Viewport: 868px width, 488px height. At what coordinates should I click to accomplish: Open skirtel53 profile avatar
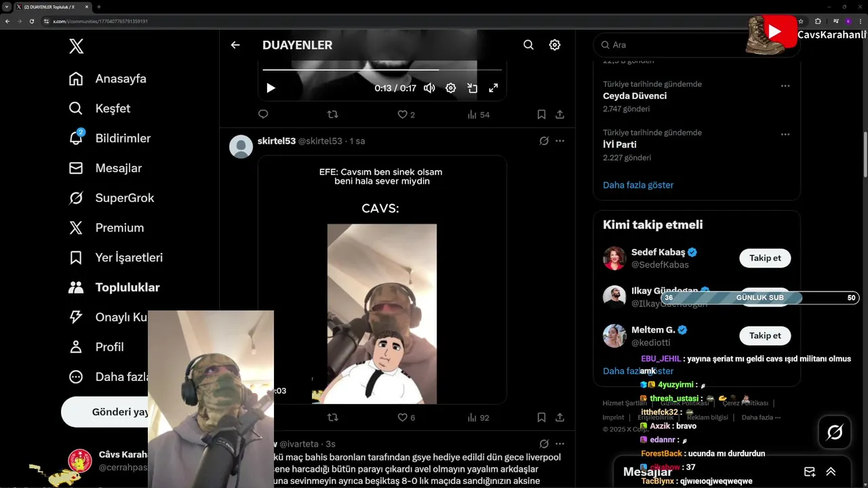tap(241, 146)
